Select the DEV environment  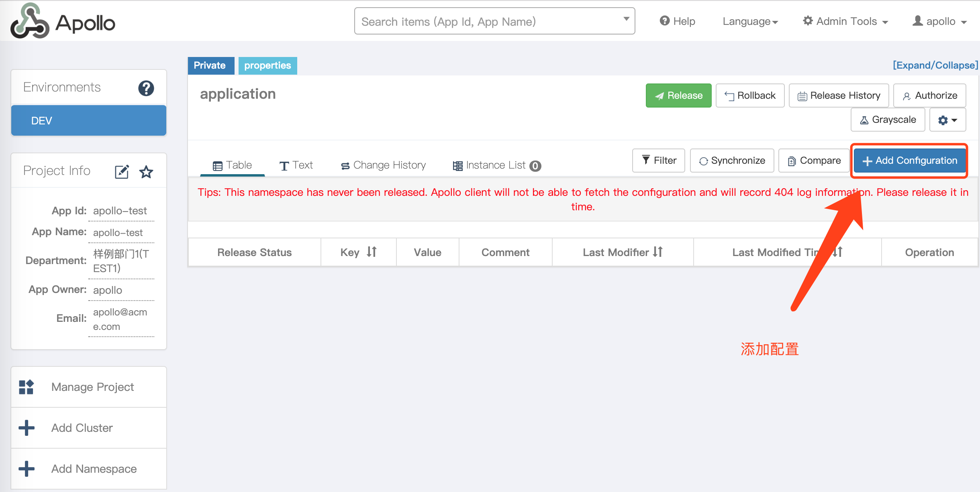[89, 120]
